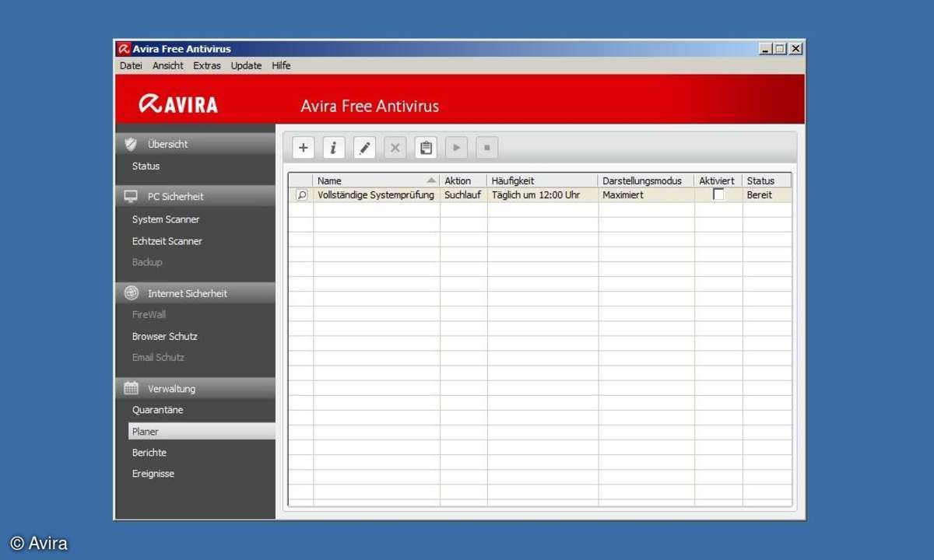Click the PC Sicherheit section header
This screenshot has height=560, width=934.
[x=195, y=197]
